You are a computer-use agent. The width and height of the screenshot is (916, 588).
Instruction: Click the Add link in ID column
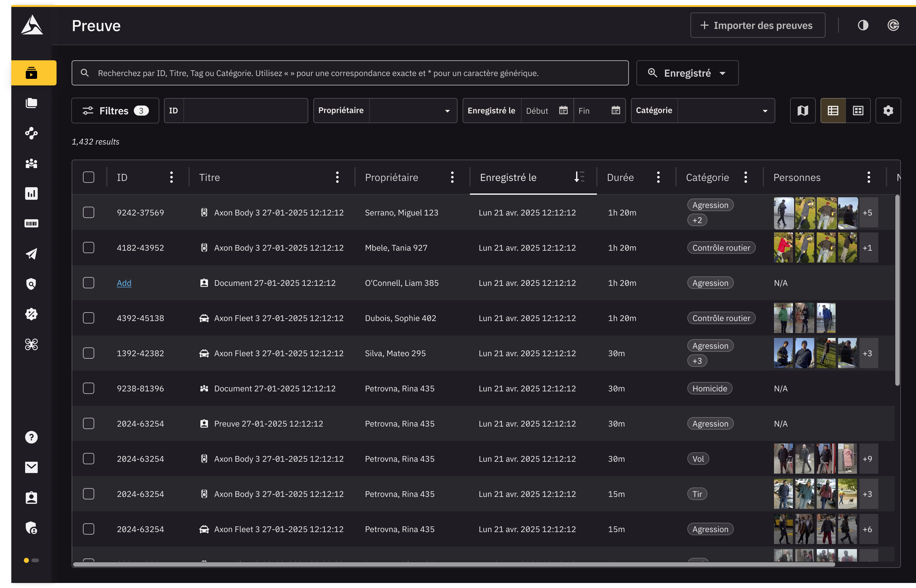124,283
